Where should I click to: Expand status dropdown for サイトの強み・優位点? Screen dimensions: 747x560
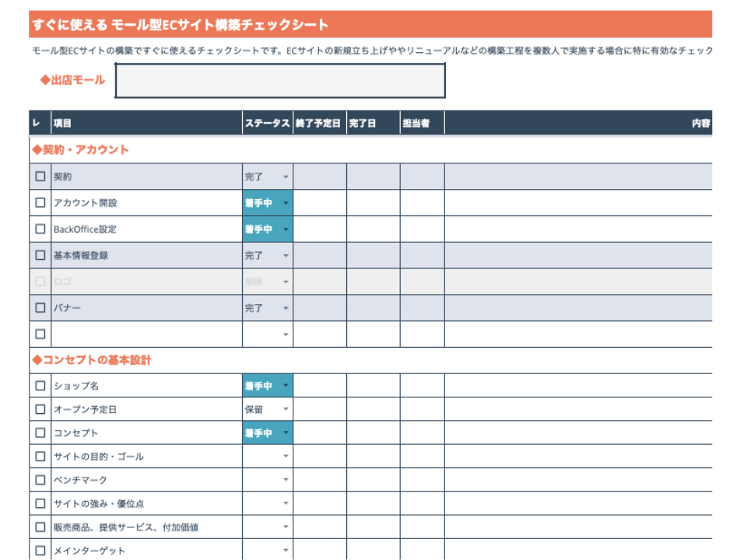click(286, 503)
